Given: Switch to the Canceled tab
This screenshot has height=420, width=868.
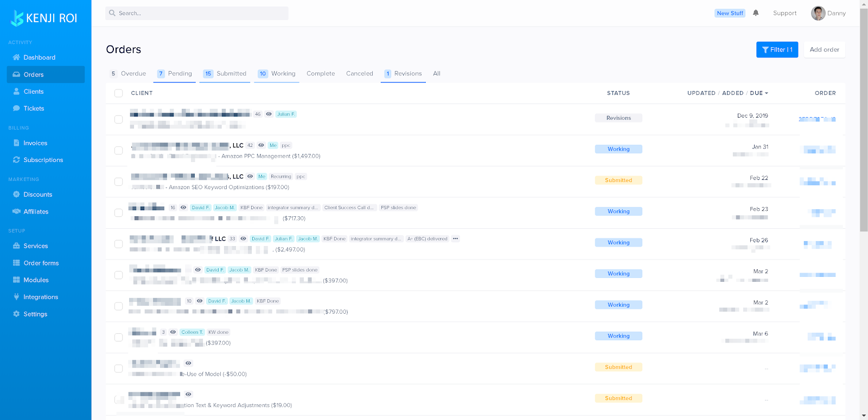Looking at the screenshot, I should coord(360,74).
